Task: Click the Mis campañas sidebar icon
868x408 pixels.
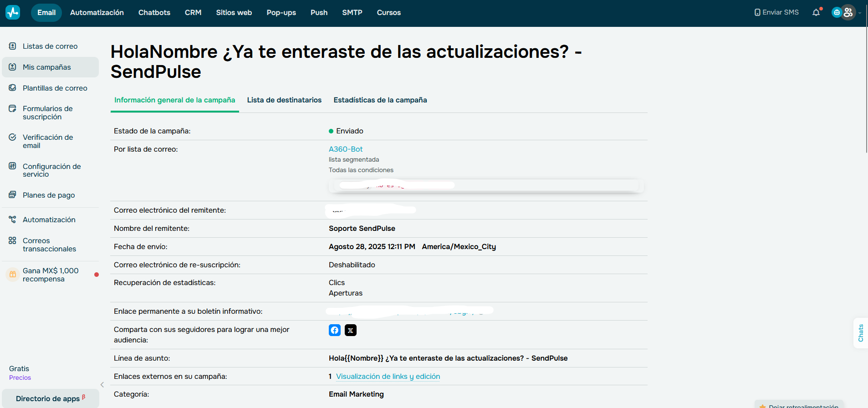Action: (13, 67)
